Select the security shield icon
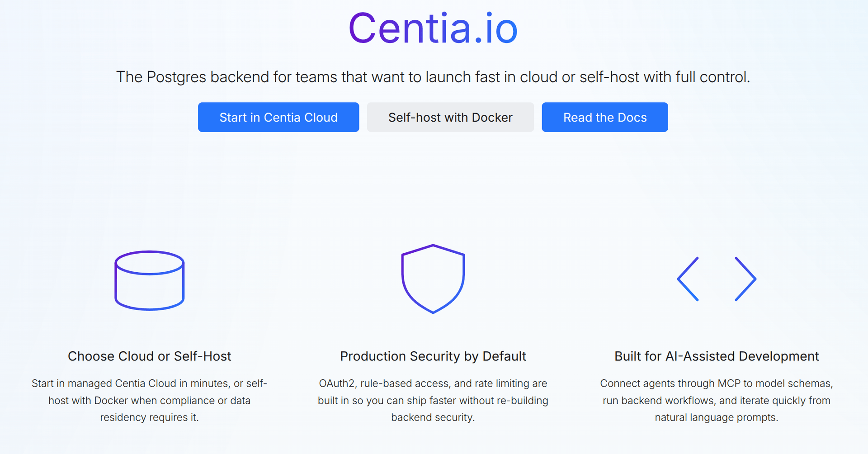868x454 pixels. click(433, 279)
